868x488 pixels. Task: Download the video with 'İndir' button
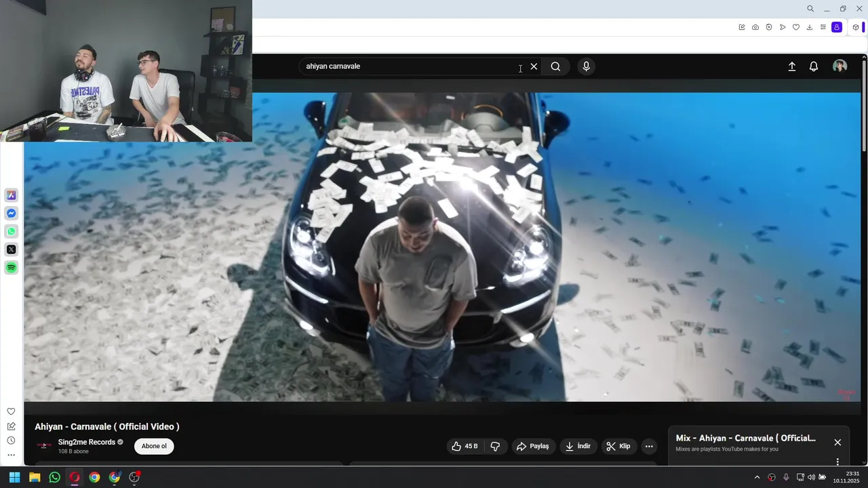point(578,446)
